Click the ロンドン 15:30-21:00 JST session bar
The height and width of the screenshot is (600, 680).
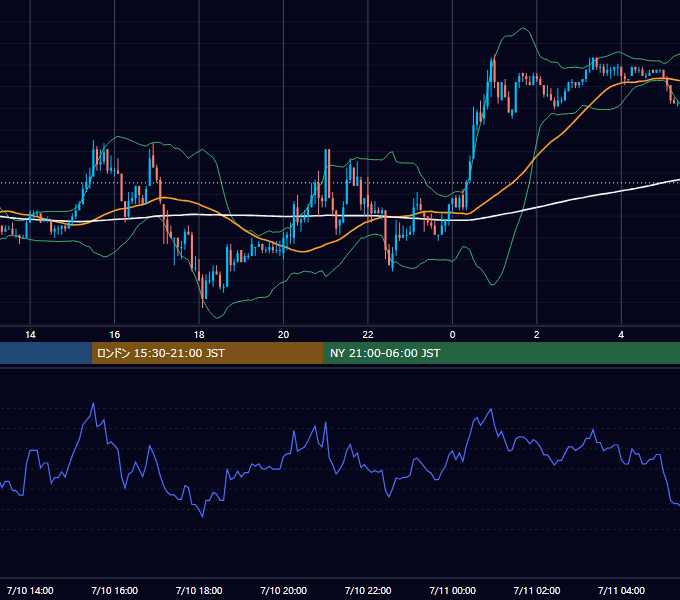207,353
